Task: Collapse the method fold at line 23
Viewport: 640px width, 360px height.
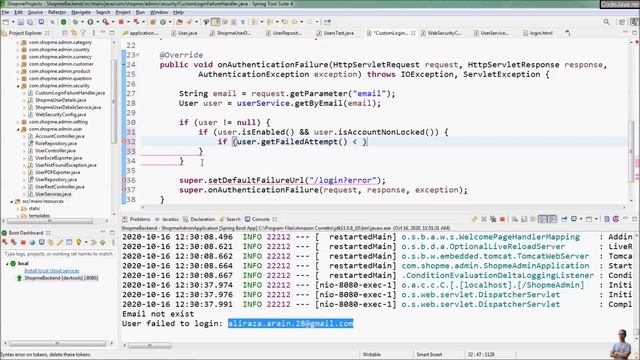Action: pos(138,55)
